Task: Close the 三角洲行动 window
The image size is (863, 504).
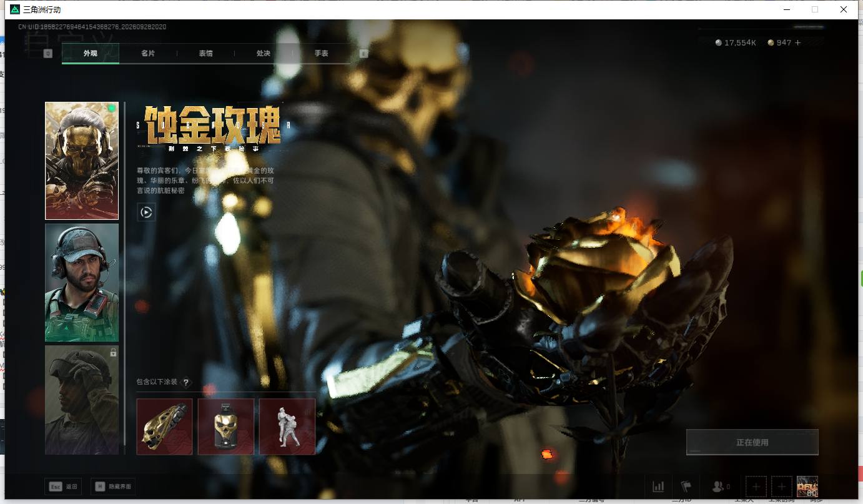Action: 844,9
